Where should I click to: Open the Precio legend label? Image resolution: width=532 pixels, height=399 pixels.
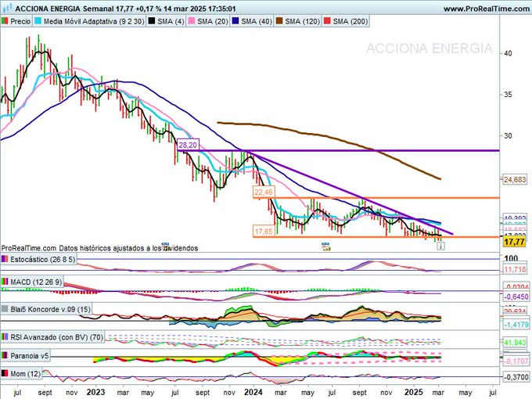pos(20,21)
